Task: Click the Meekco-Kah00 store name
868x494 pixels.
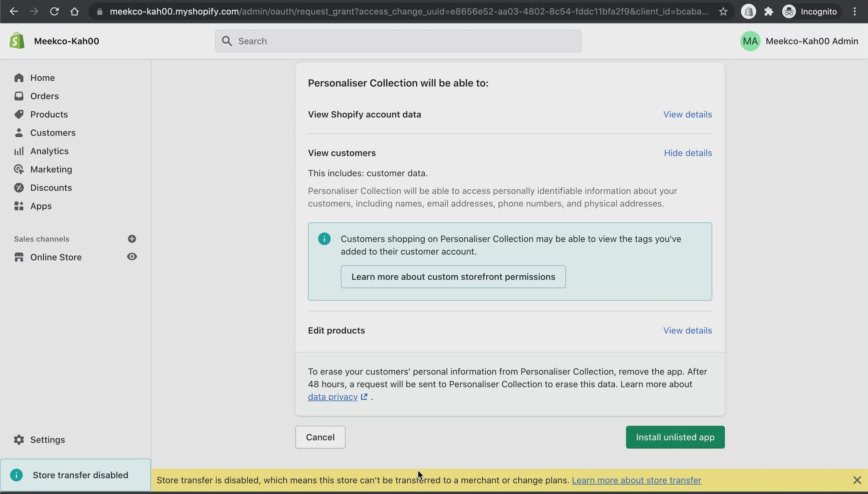Action: pos(67,41)
